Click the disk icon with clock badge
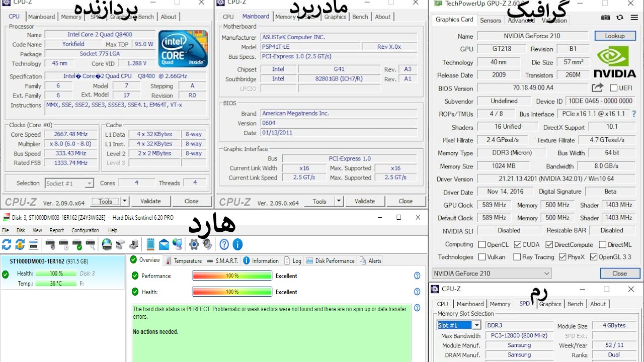The image size is (644, 362). [64, 245]
